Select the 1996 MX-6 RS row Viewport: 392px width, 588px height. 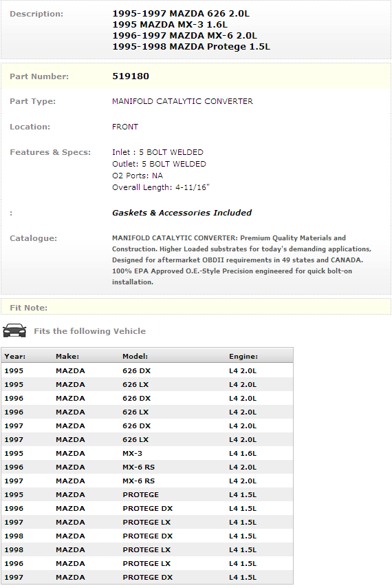click(146, 468)
